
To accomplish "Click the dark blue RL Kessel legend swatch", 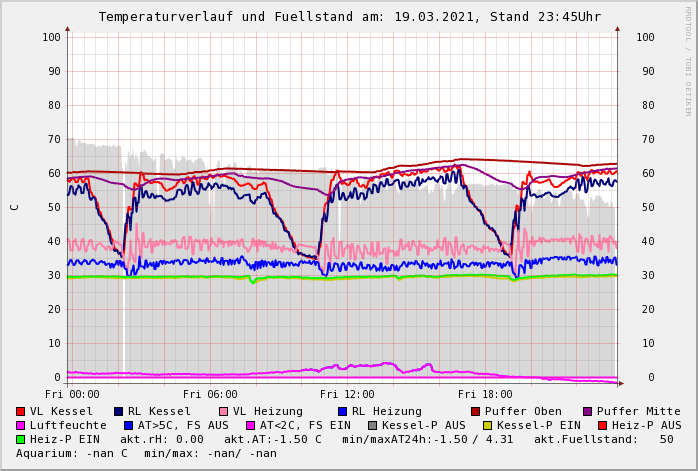I will [x=119, y=412].
